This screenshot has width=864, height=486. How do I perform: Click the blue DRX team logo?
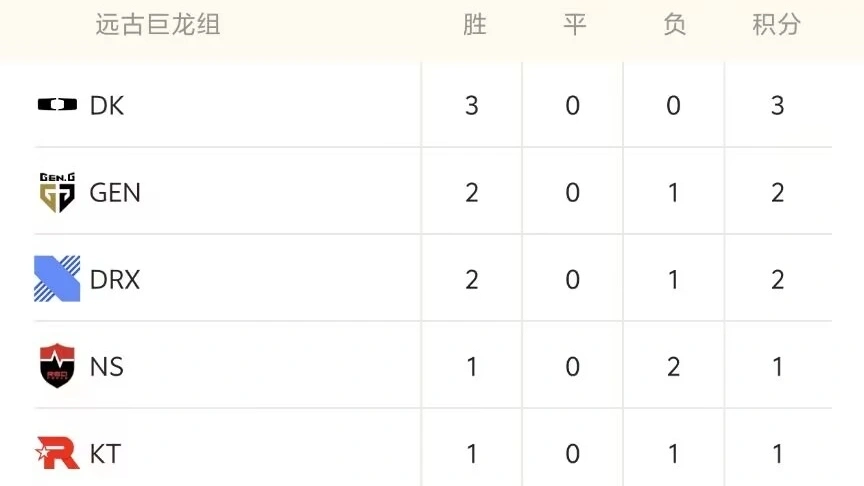tap(57, 279)
